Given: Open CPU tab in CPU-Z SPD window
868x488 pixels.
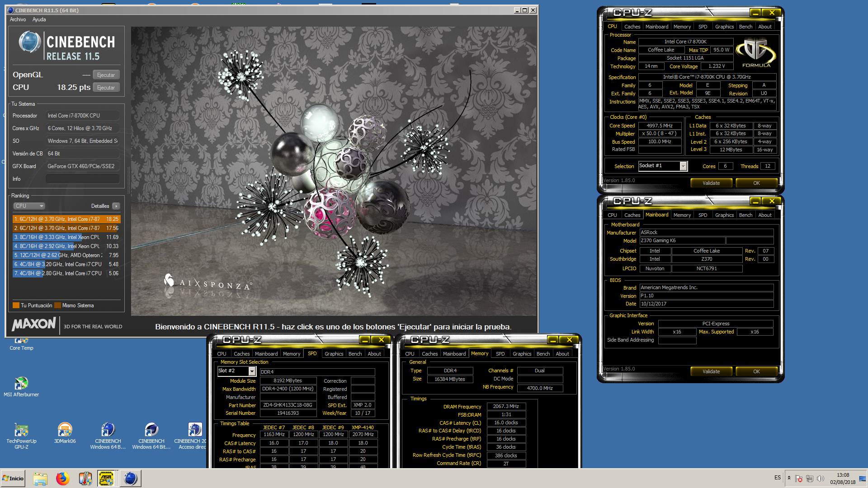Looking at the screenshot, I should [x=222, y=354].
